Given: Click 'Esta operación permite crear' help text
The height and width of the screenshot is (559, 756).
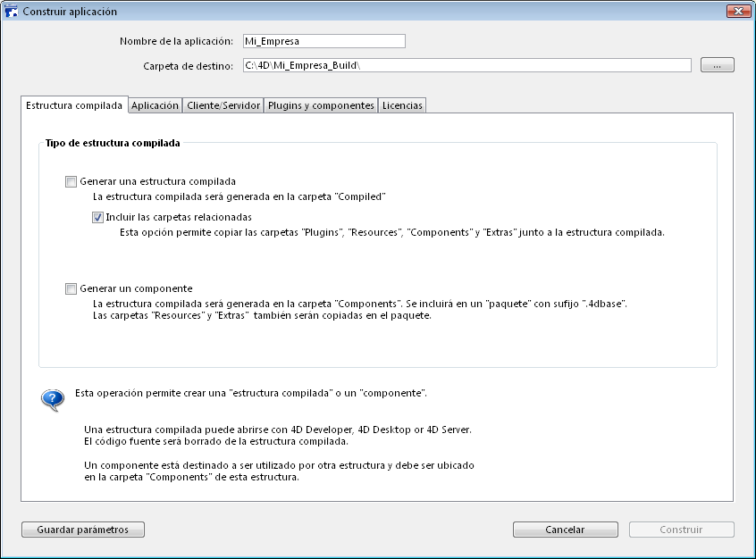Looking at the screenshot, I should tap(251, 393).
